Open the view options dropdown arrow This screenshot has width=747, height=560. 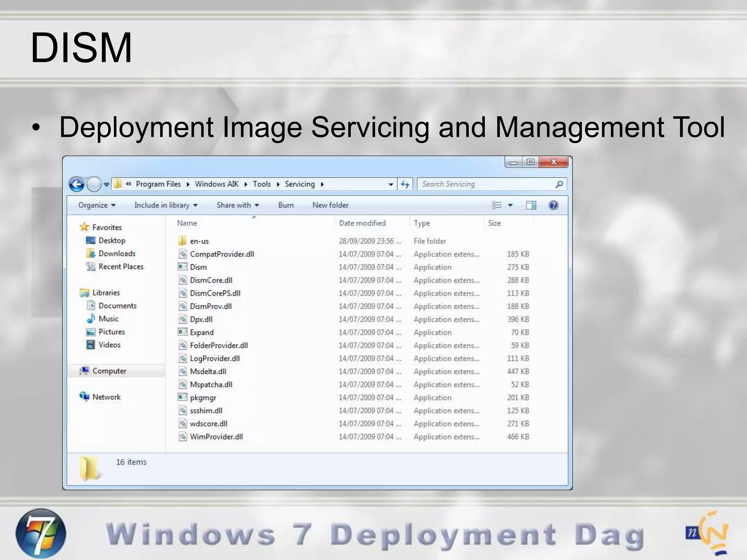pyautogui.click(x=510, y=205)
